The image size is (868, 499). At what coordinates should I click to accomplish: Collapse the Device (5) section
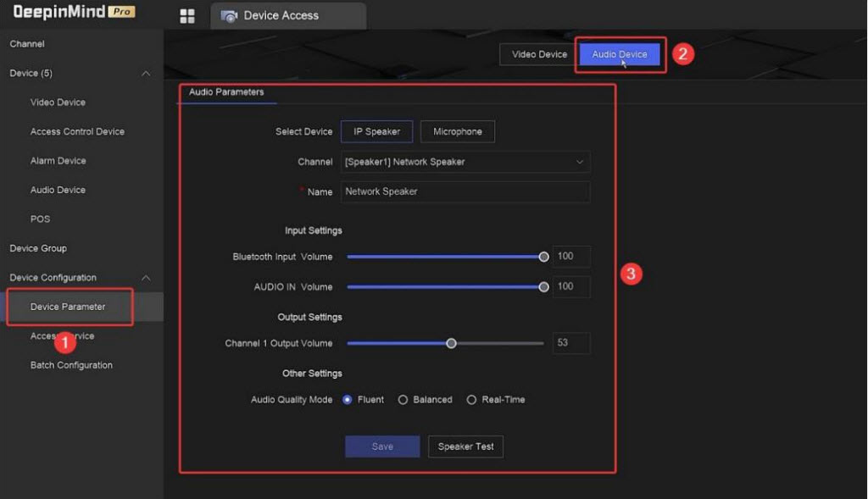tap(146, 74)
